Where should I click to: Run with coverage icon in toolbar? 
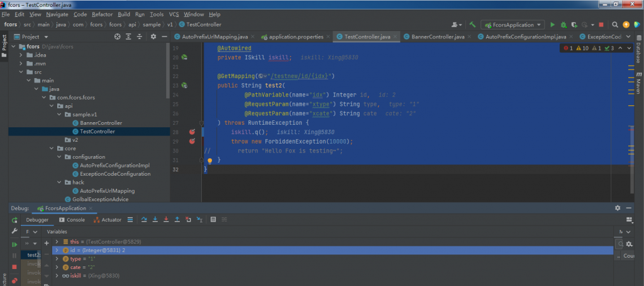coord(574,25)
